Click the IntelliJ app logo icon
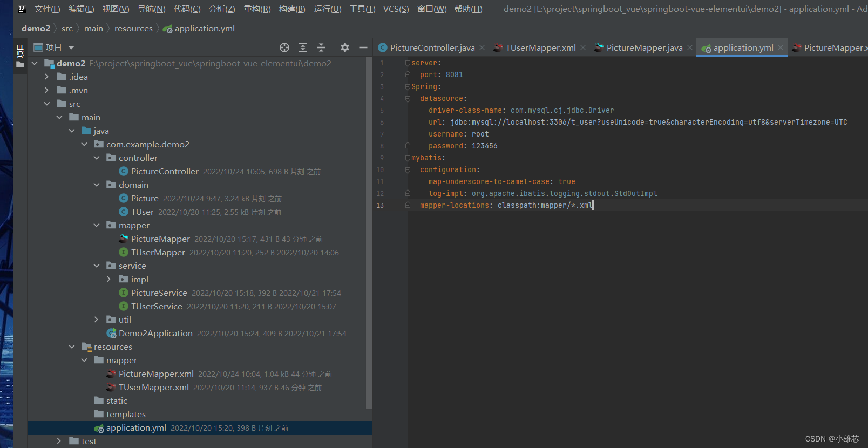The image size is (868, 448). click(x=22, y=9)
